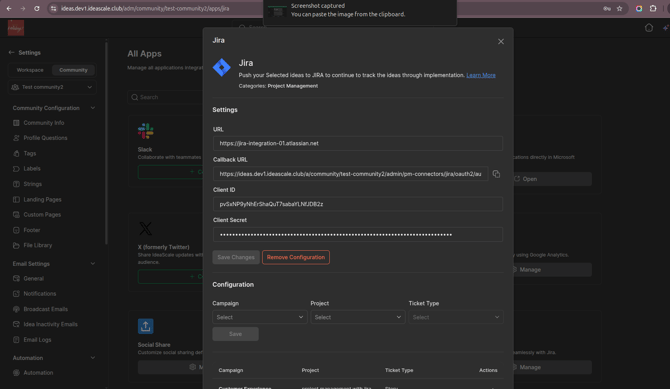
Task: Click the Remove Configuration button
Action: pyautogui.click(x=296, y=257)
